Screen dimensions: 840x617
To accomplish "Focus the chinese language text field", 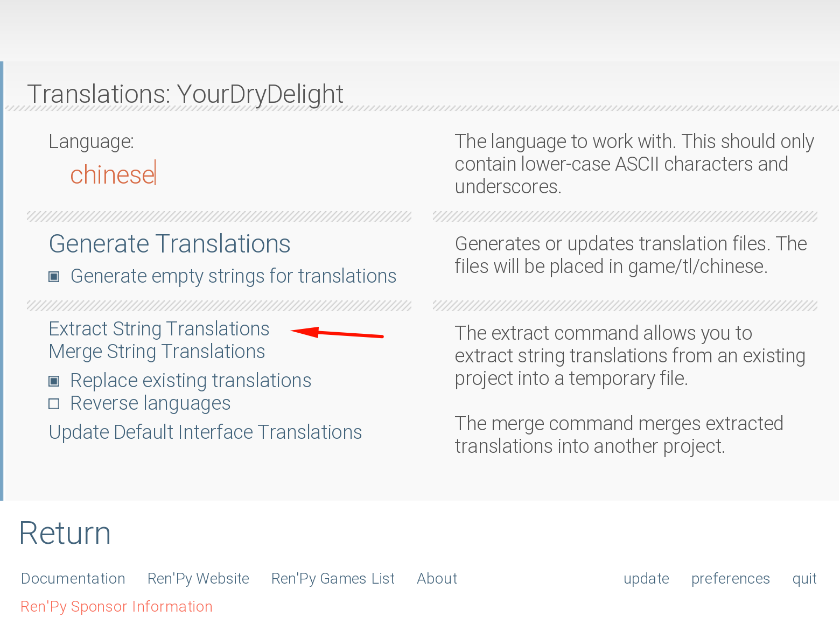I will (113, 174).
